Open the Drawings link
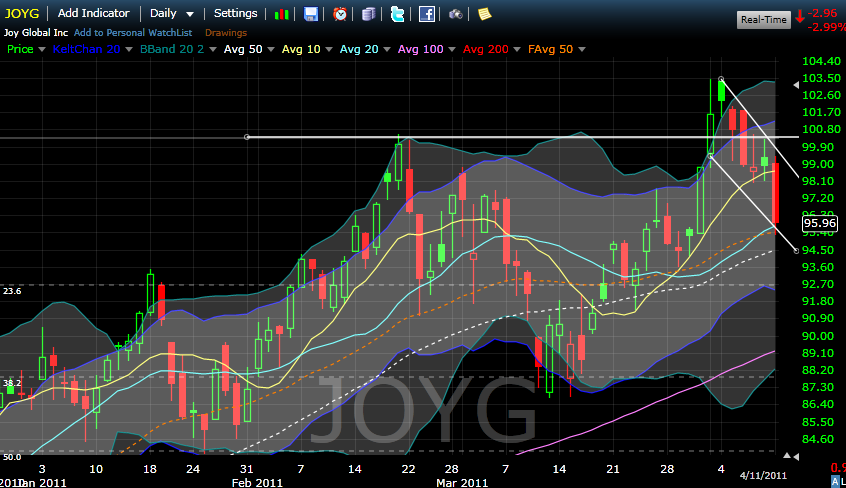This screenshot has height=488, width=846. coord(226,32)
